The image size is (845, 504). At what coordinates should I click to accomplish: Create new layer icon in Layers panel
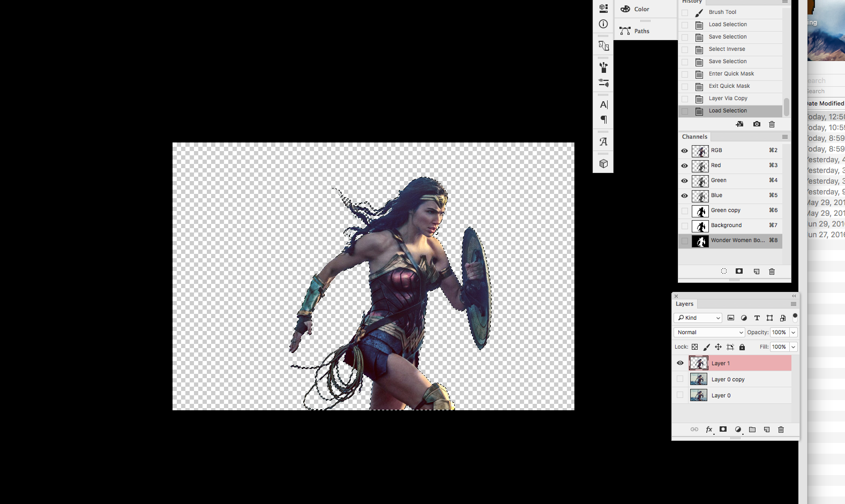[x=767, y=430]
